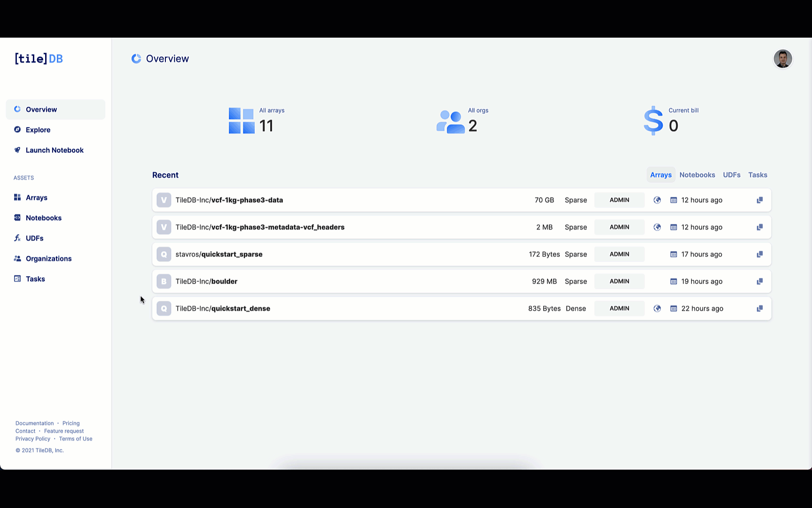Viewport: 812px width, 508px height.
Task: Click public globe icon on vcf-1kg-phase3-data row
Action: 657,200
